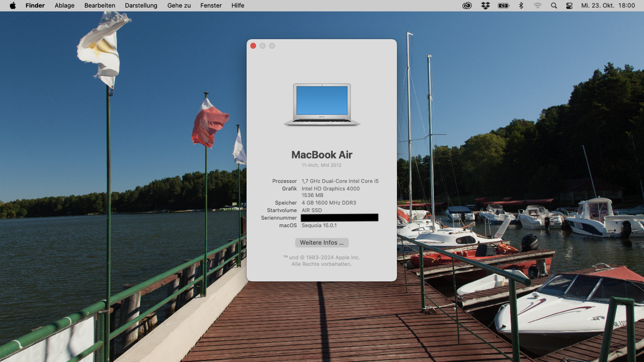The height and width of the screenshot is (362, 644).
Task: Open the Hilfe menu
Action: click(x=238, y=6)
